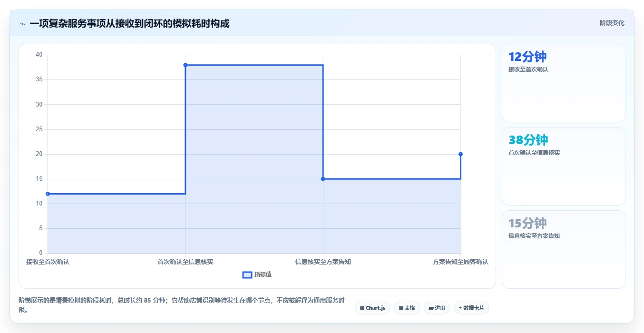This screenshot has width=644, height=333.
Task: Toggle the 指标值 legend color box
Action: [247, 274]
